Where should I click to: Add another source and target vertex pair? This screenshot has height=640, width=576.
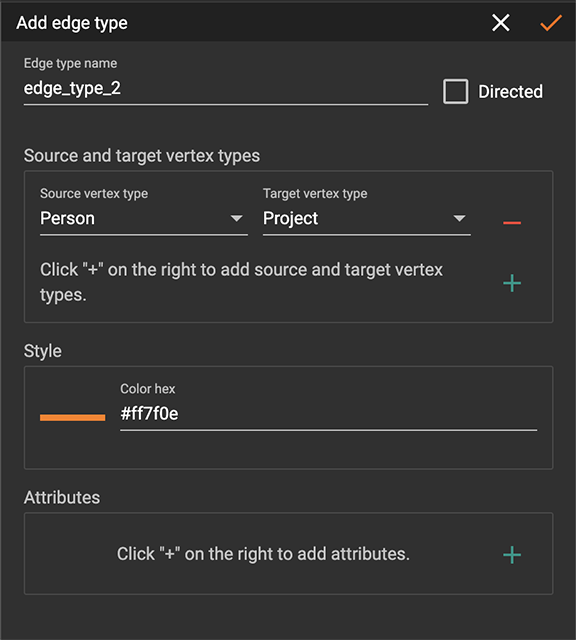(x=512, y=283)
